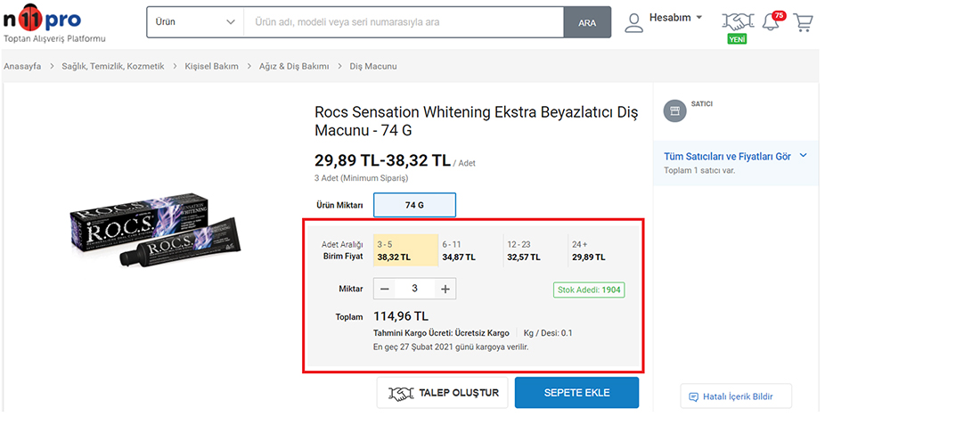Click the ARA search button
This screenshot has height=441, width=980.
[587, 22]
